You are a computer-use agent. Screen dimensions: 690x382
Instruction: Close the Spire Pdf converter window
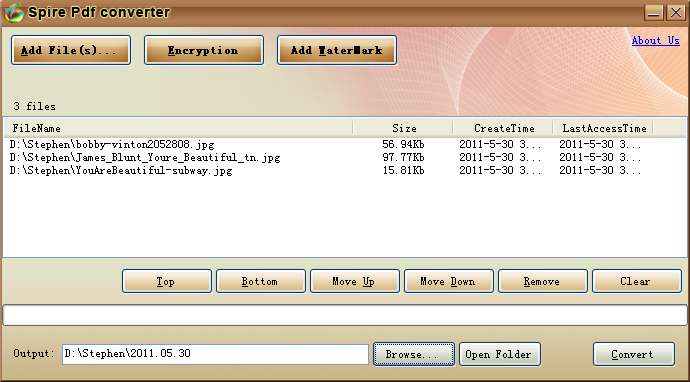(x=675, y=12)
